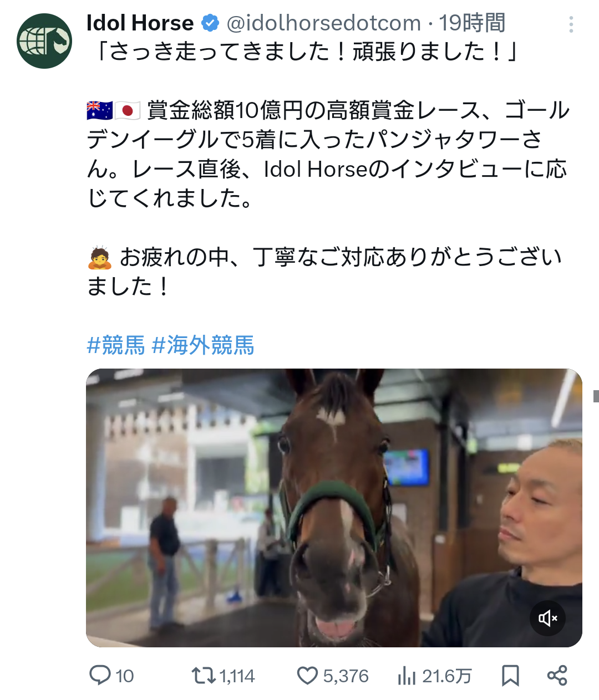The image size is (599, 700).
Task: Bookmark this post
Action: (510, 676)
